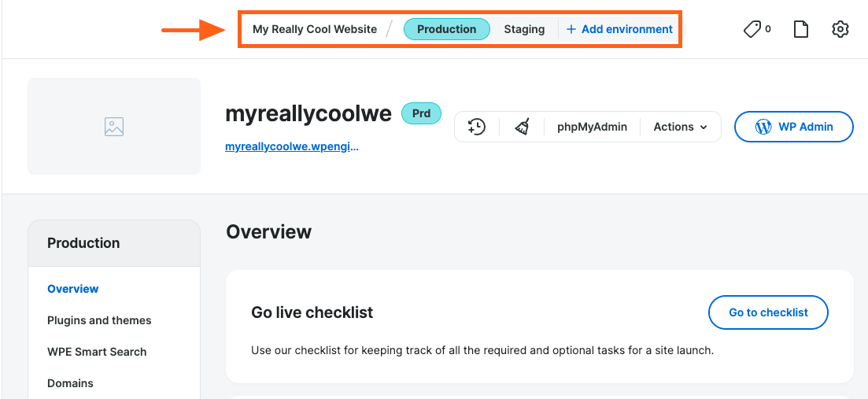The height and width of the screenshot is (399, 868).
Task: Open the settings gear icon
Action: [x=840, y=29]
